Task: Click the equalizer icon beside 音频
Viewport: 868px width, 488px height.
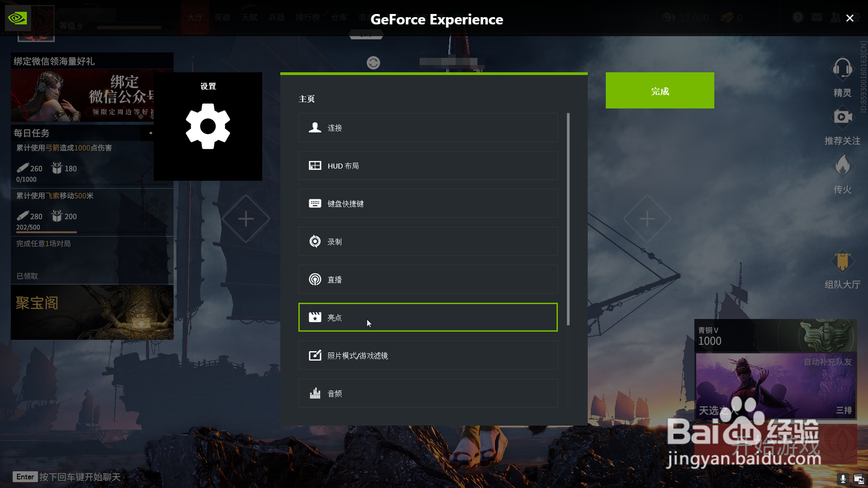Action: [315, 393]
